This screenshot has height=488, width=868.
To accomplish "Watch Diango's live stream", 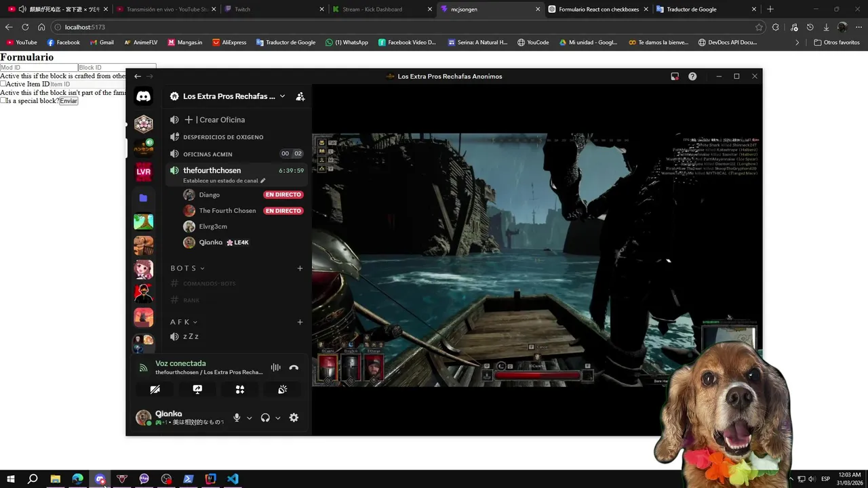I will pos(283,195).
